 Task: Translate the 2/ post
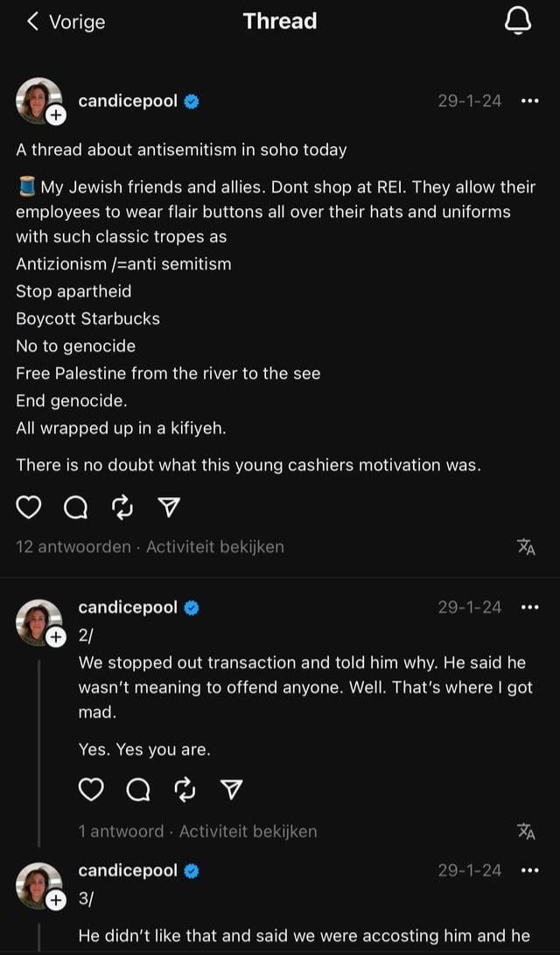[x=527, y=831]
